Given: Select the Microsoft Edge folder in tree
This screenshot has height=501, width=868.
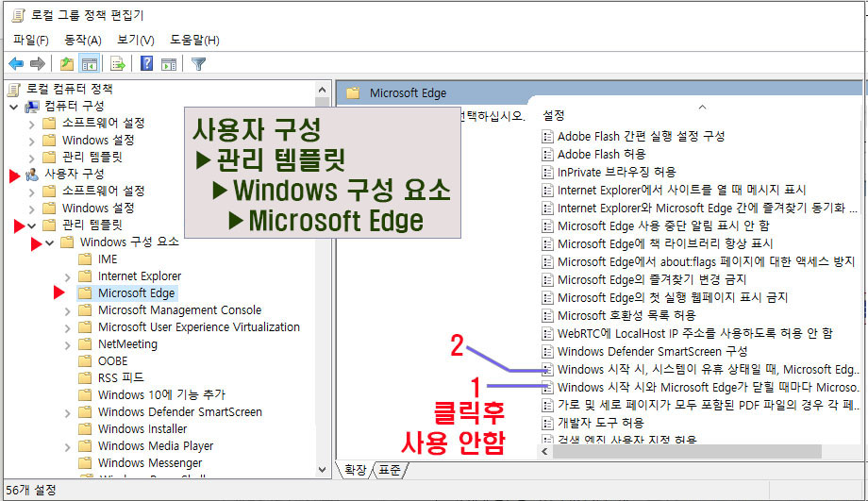Looking at the screenshot, I should pos(136,292).
